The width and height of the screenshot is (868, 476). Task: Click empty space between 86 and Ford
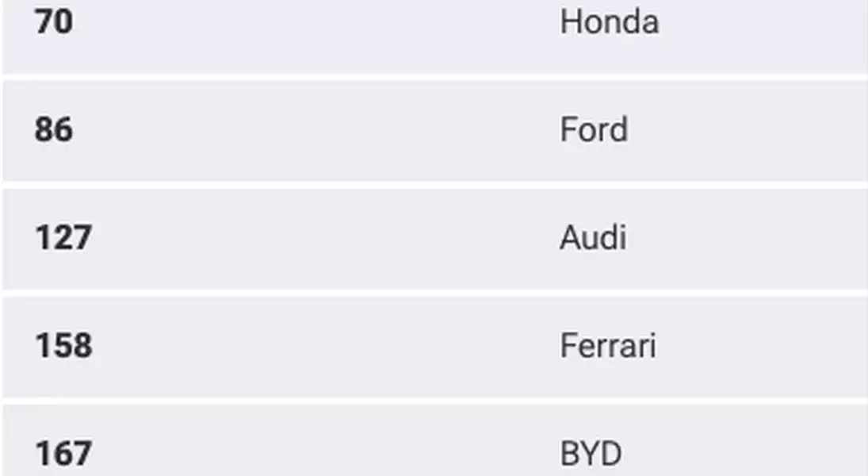coord(315,129)
